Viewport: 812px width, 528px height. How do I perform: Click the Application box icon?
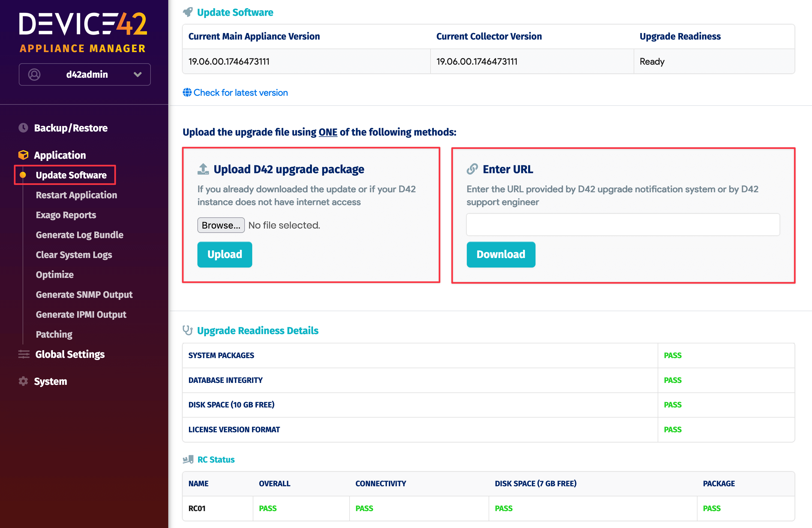pos(23,155)
